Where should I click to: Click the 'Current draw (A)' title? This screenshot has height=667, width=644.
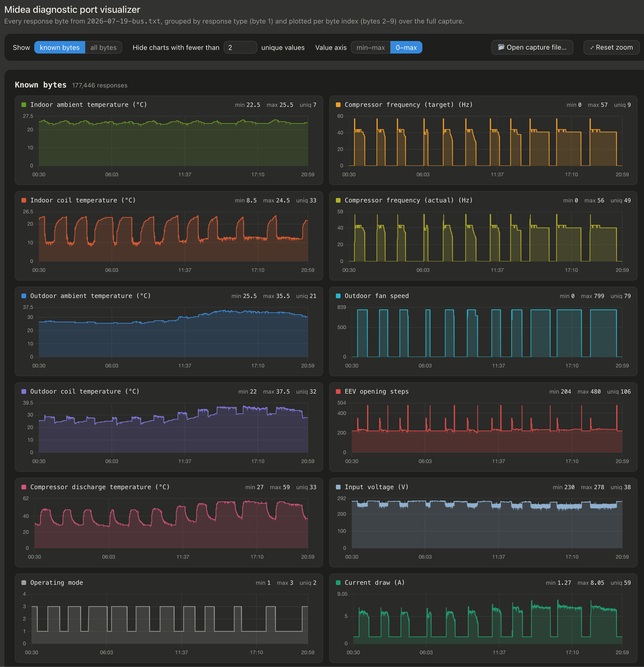(375, 583)
